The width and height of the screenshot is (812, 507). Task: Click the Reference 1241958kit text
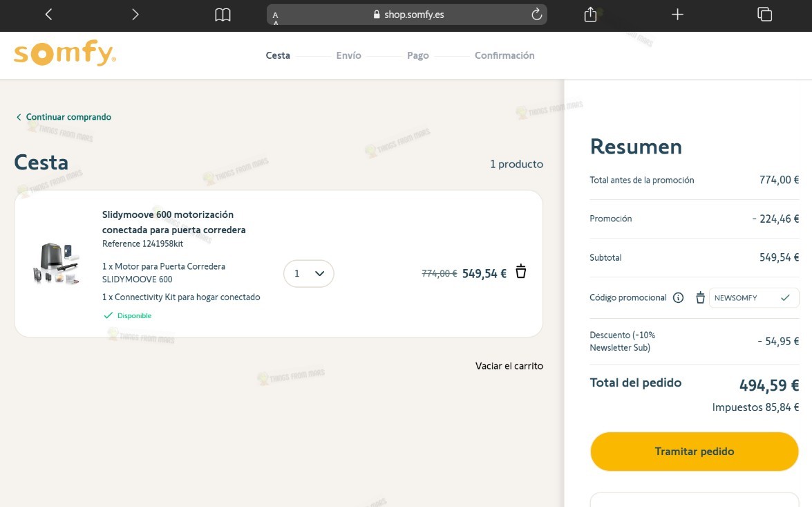pyautogui.click(x=142, y=243)
